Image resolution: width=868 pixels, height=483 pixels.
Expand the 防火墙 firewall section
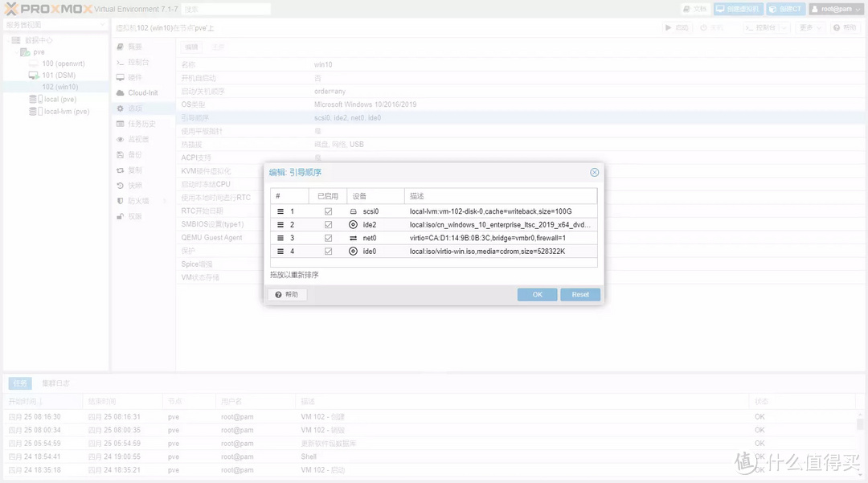tap(165, 201)
